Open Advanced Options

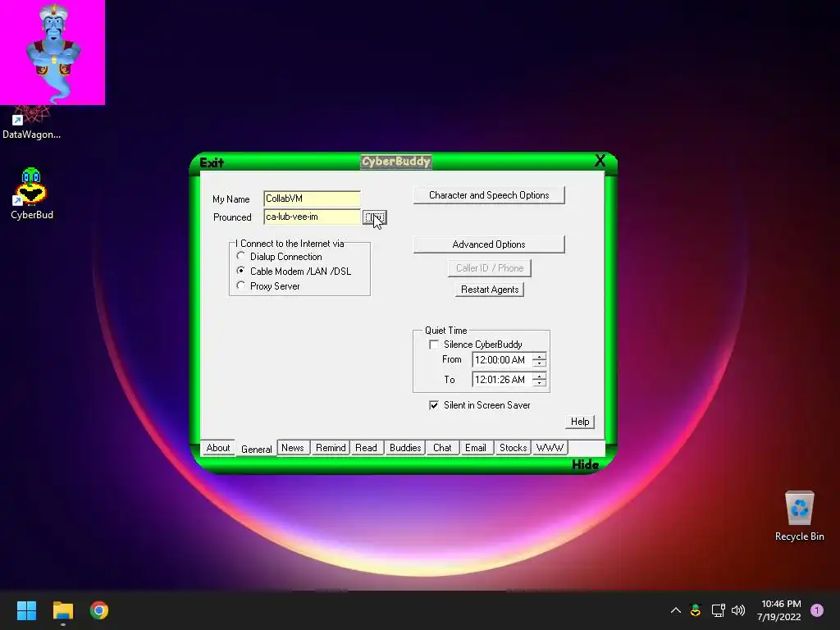point(489,244)
